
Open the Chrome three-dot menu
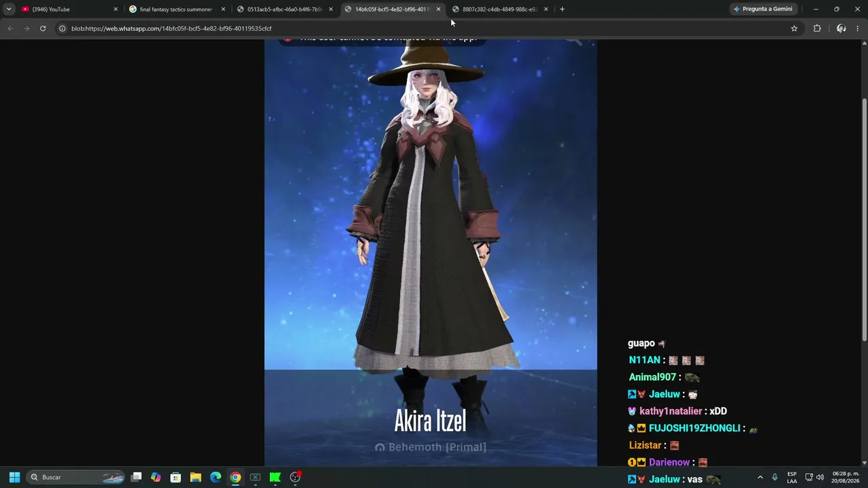click(858, 28)
